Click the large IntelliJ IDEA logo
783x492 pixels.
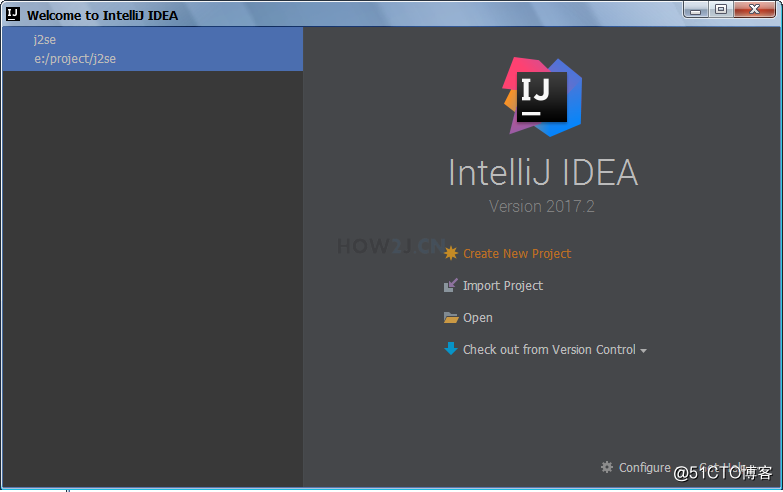542,96
